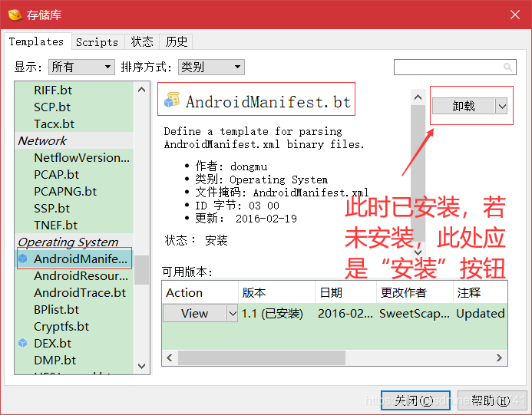Image resolution: width=532 pixels, height=415 pixels.
Task: Click the blue cube icon beside DEX.bt
Action: pos(23,343)
